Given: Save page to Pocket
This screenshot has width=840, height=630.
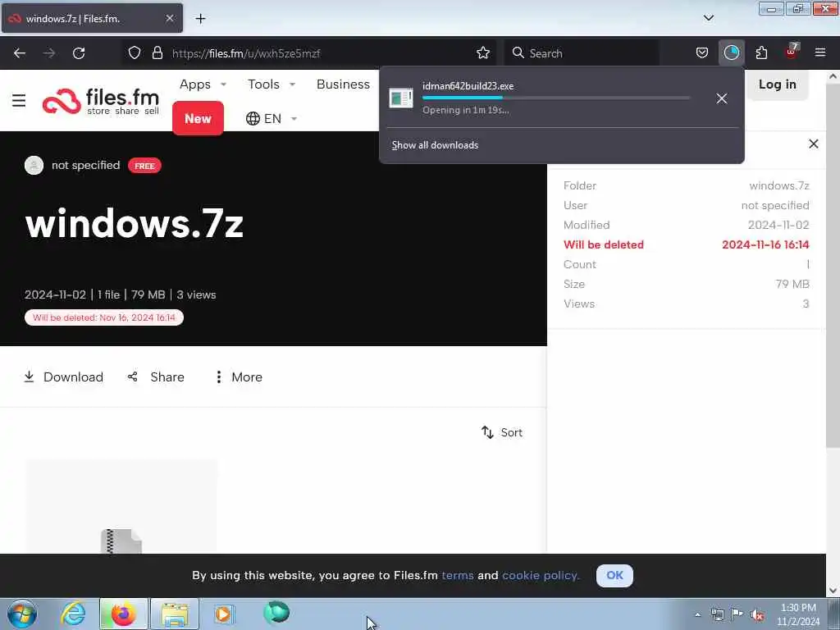Looking at the screenshot, I should pyautogui.click(x=702, y=53).
